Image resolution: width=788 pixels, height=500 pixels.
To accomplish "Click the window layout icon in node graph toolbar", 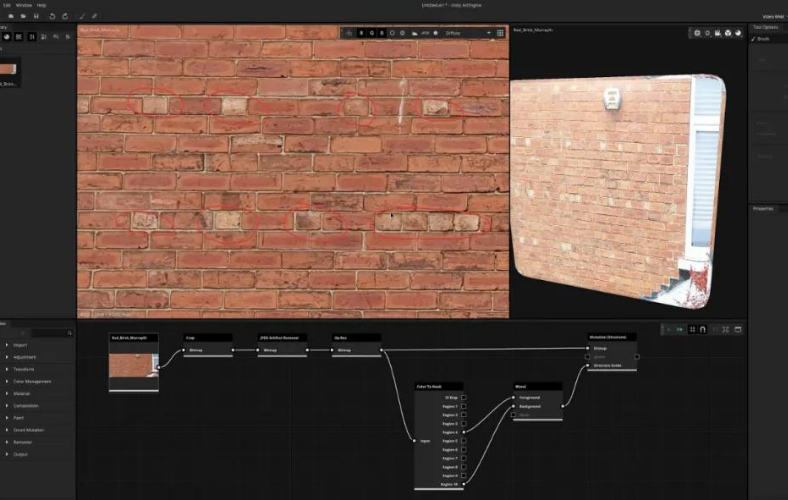I will [738, 330].
